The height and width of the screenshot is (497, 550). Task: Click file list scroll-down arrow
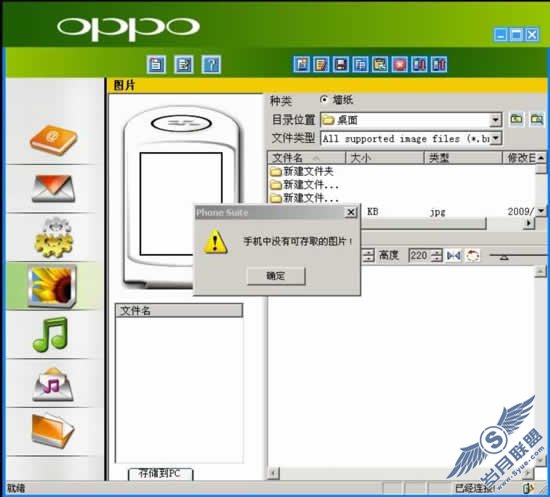[x=541, y=211]
